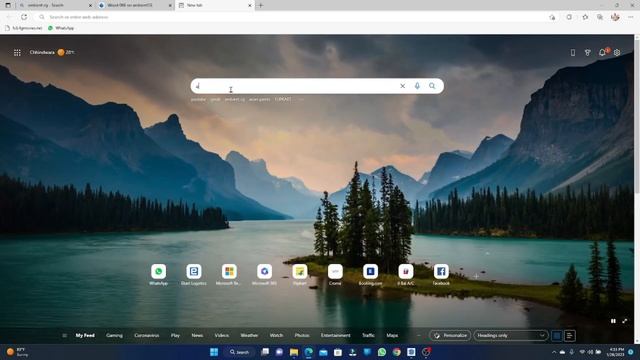This screenshot has height=360, width=640.
Task: Open the mobile phone icon on page
Action: click(573, 52)
